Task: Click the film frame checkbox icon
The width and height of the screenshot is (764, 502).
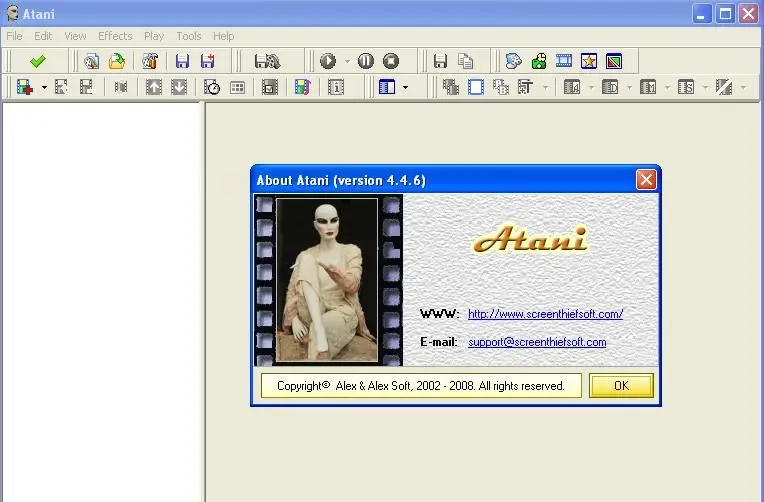Action: [x=270, y=87]
